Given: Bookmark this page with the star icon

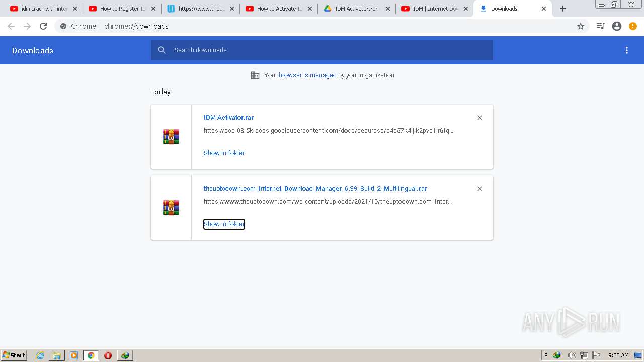Looking at the screenshot, I should click(581, 26).
